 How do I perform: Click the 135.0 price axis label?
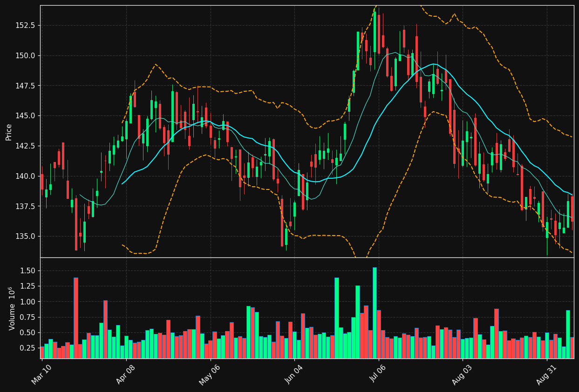tap(25, 237)
